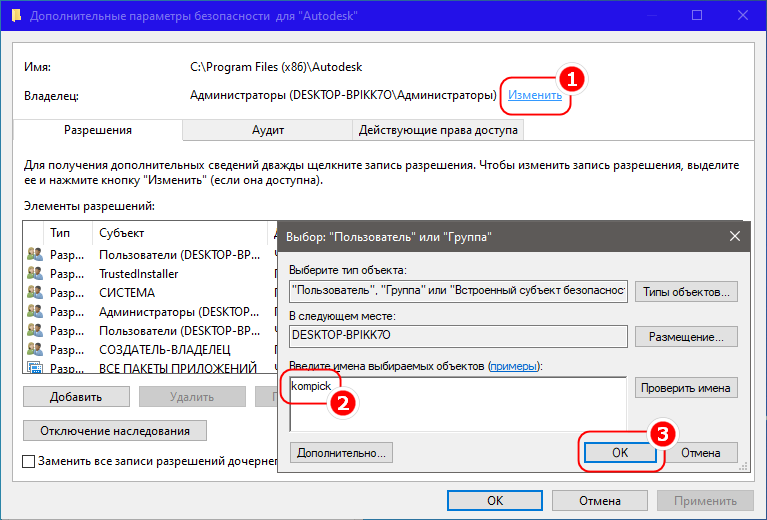Click OK in the Autodesk security window

(495, 500)
